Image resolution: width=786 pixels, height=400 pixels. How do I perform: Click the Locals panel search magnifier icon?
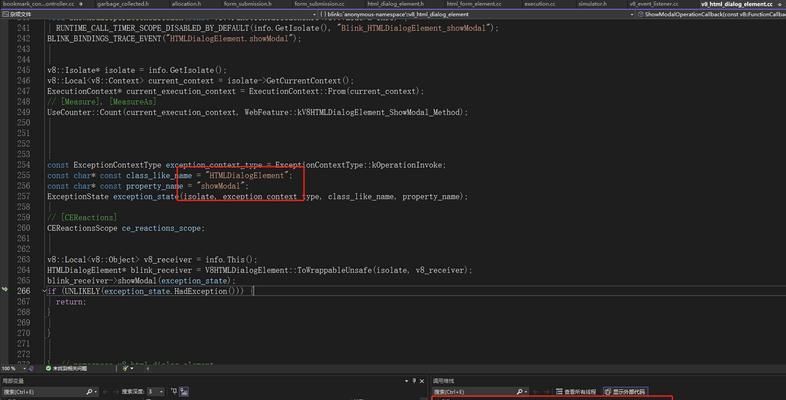pos(89,391)
